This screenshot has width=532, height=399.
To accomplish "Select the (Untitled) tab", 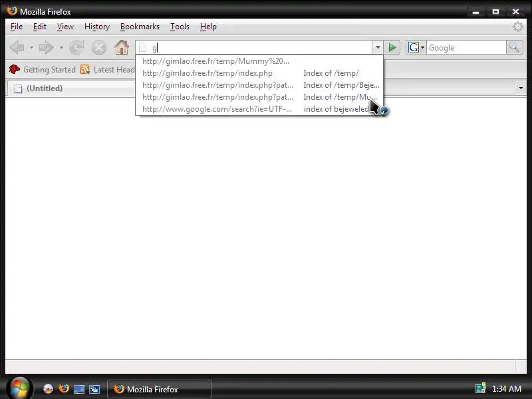I will pos(71,88).
